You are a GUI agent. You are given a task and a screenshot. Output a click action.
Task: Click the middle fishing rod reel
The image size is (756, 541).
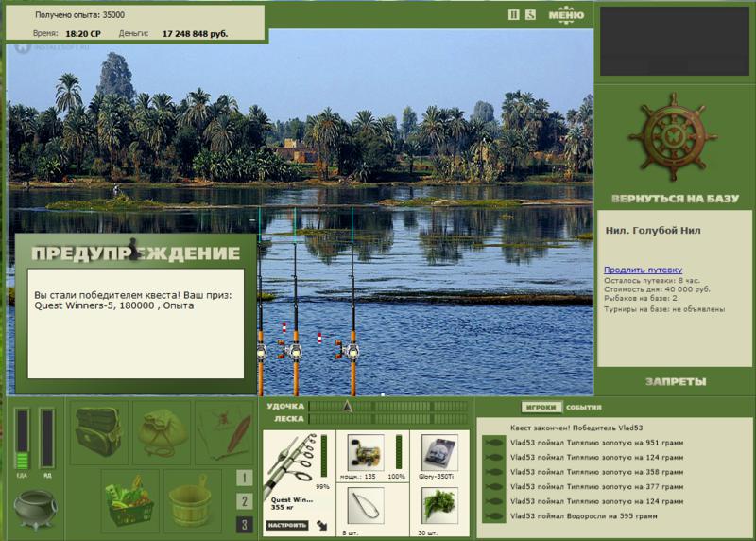tap(293, 351)
